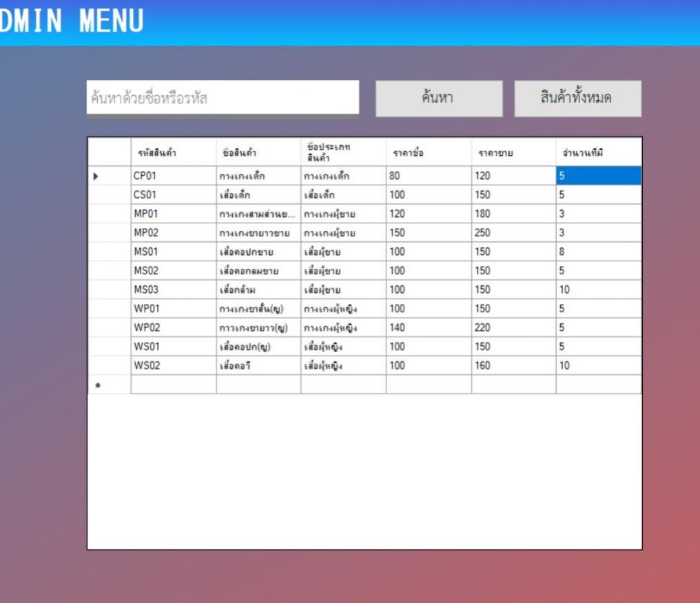This screenshot has height=603, width=700.
Task: Sort by ราคาขาย column header
Action: click(514, 152)
